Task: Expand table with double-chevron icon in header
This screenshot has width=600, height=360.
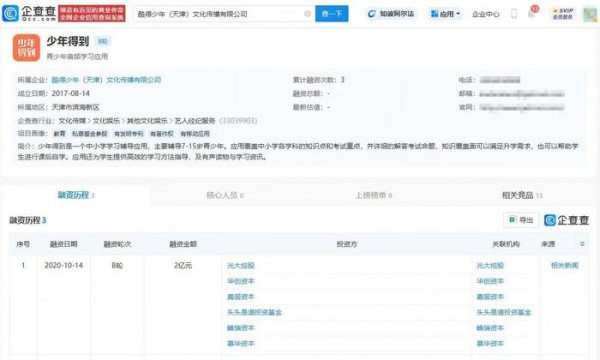Action: point(582,244)
